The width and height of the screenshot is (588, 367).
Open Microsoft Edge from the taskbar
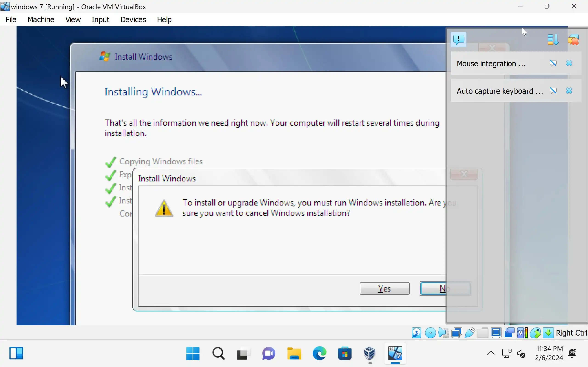[319, 353]
